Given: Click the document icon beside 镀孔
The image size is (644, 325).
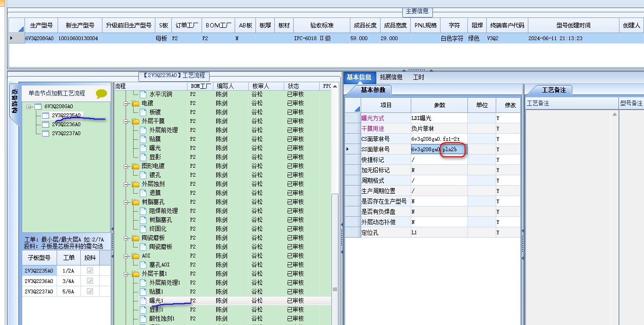Looking at the screenshot, I should pyautogui.click(x=144, y=175).
